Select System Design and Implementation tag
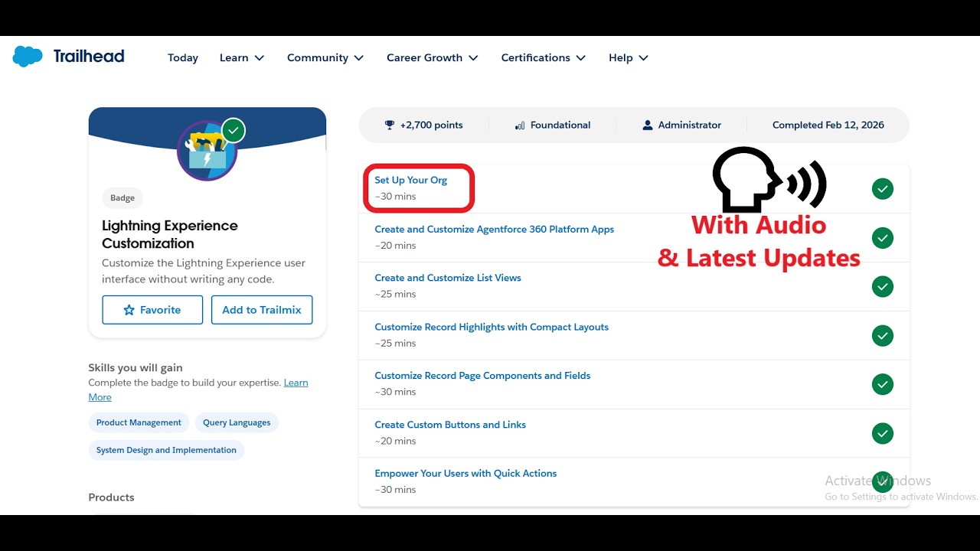The height and width of the screenshot is (551, 980). pos(166,450)
